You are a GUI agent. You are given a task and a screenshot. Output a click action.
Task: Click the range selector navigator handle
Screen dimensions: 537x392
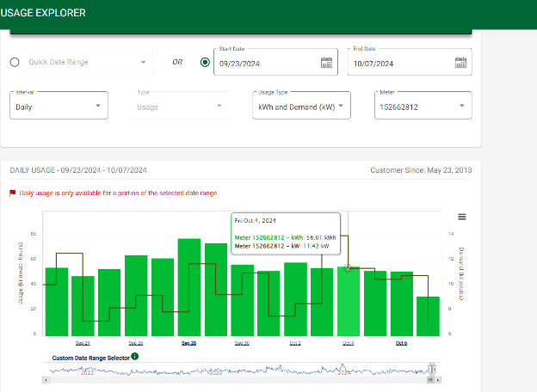(x=432, y=369)
